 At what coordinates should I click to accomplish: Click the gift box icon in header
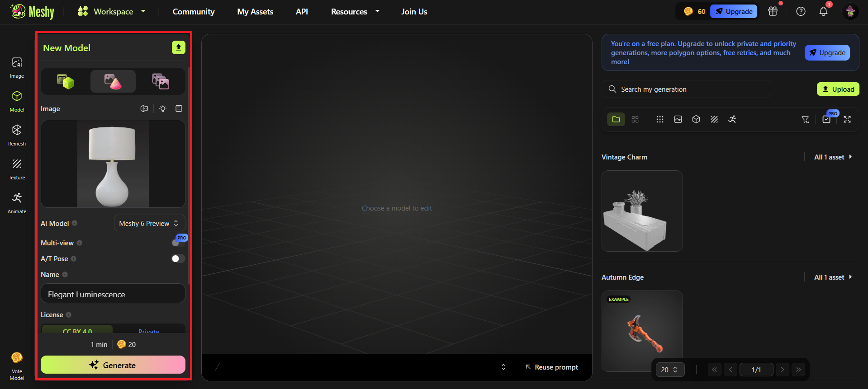point(773,11)
